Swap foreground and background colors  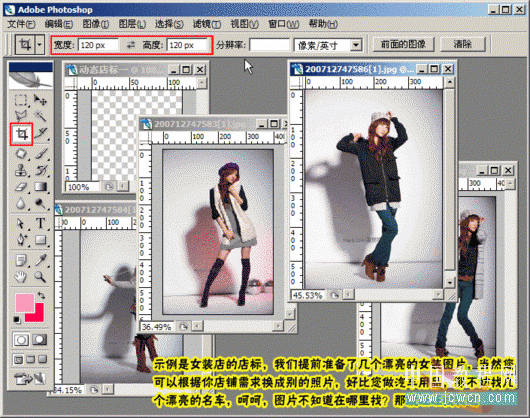tap(41, 296)
